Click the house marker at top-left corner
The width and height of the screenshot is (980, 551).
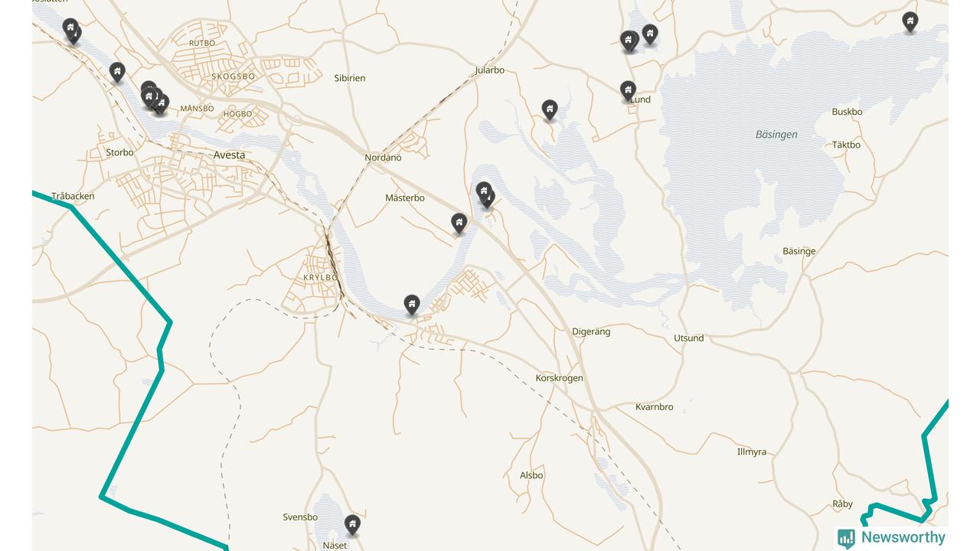71,31
